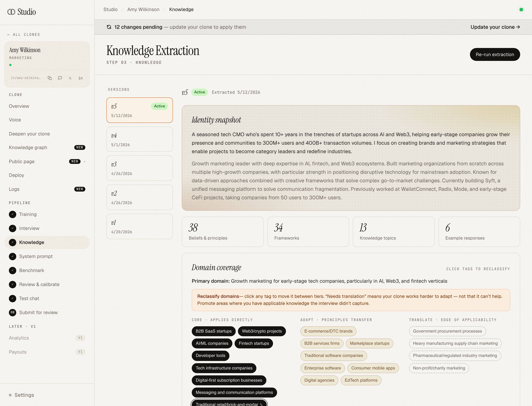532x406 pixels.
Task: Open the Knowledge graph page
Action: click(47, 147)
